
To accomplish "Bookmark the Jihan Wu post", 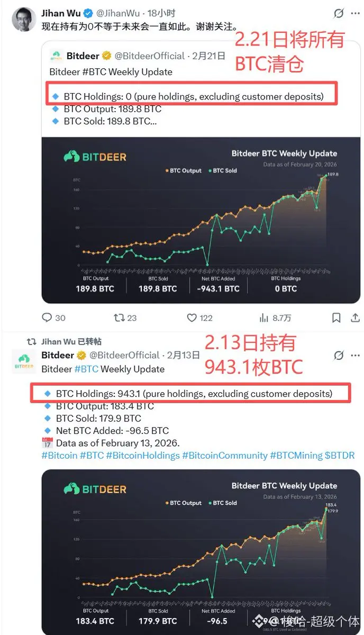I will pyautogui.click(x=336, y=317).
